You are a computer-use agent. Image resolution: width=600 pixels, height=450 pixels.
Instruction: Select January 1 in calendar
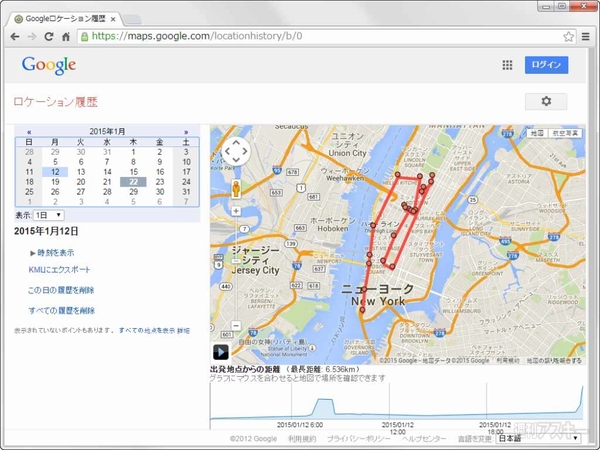(x=133, y=152)
